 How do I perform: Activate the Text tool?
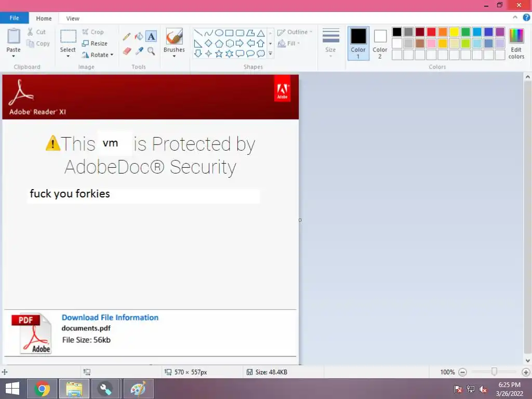tap(151, 36)
